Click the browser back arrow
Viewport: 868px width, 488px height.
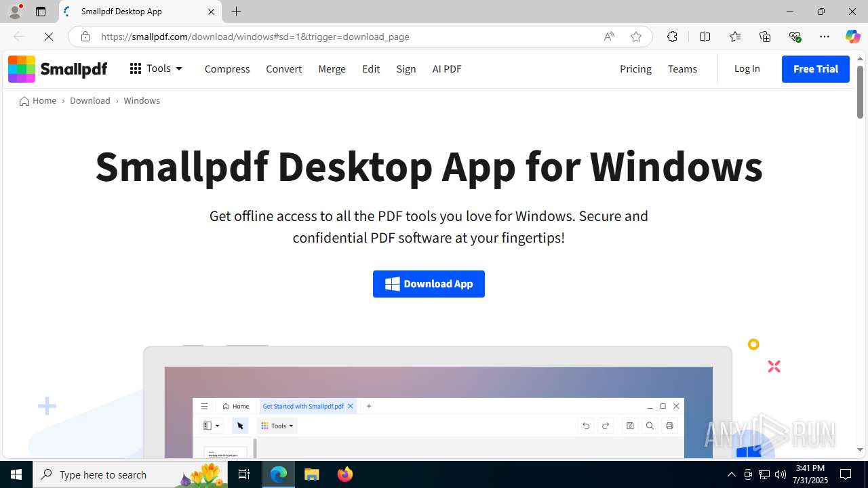pos(19,37)
